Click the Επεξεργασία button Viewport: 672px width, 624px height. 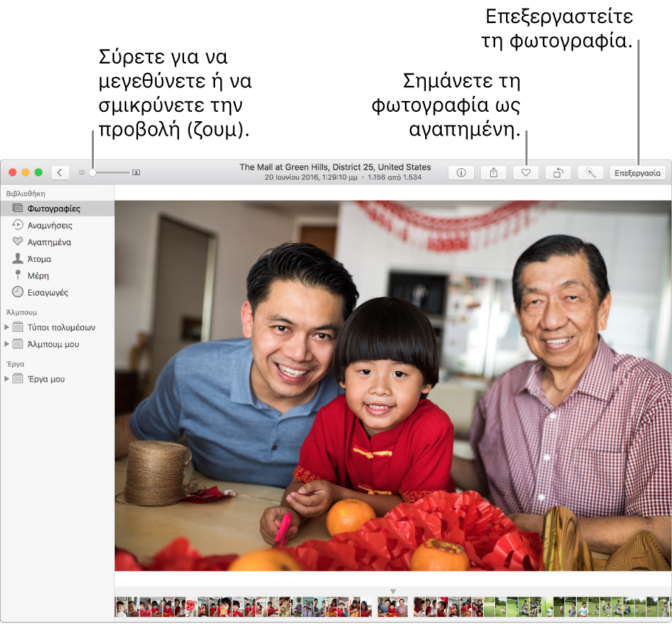tap(637, 173)
